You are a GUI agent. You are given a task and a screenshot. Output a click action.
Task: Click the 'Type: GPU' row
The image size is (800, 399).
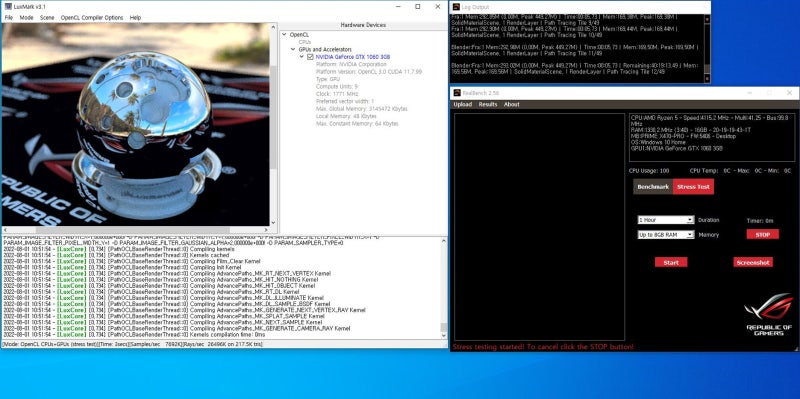(x=328, y=80)
